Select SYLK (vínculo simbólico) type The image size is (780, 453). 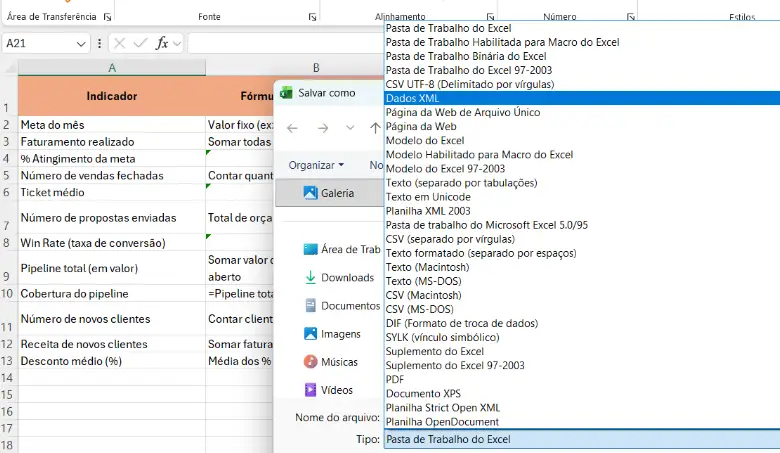(583, 337)
